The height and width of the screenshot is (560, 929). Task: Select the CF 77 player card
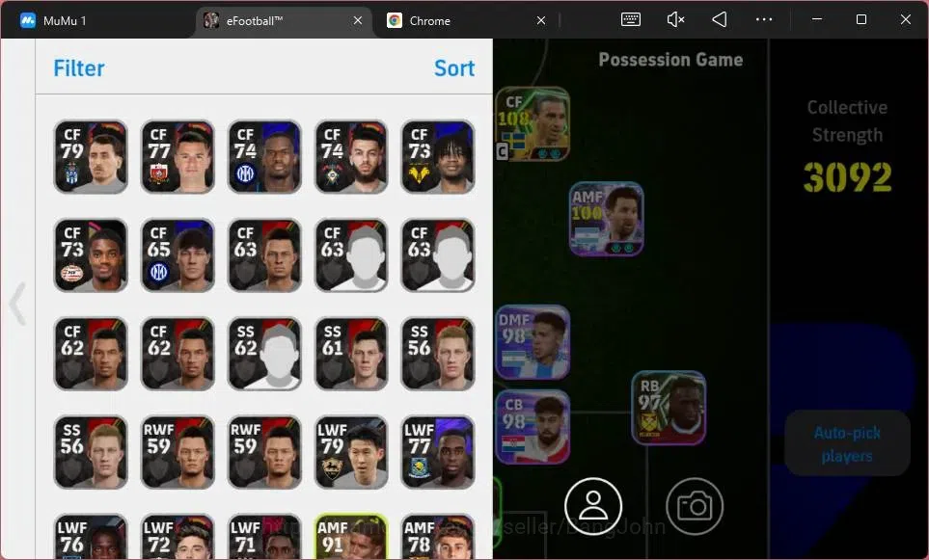[x=178, y=157]
